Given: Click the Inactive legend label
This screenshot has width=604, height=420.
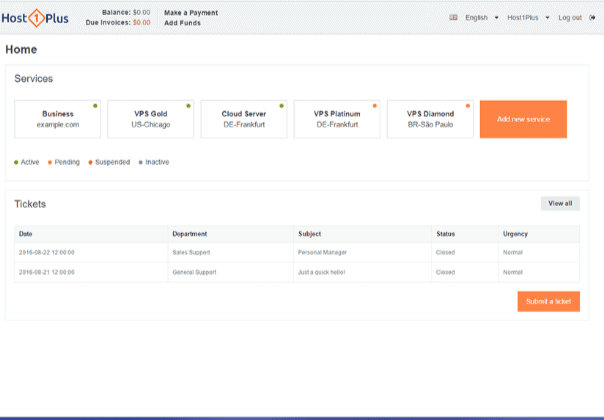Looking at the screenshot, I should pyautogui.click(x=157, y=162).
